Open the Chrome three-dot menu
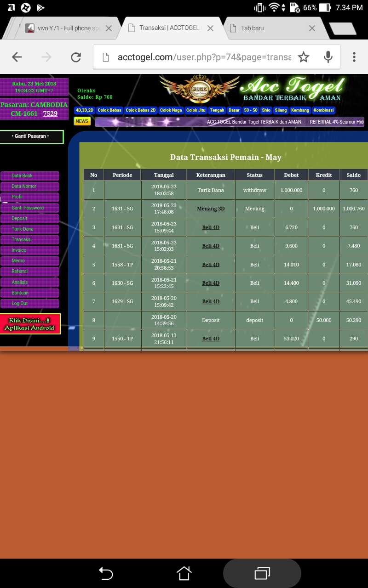This screenshot has width=368, height=588. click(354, 57)
